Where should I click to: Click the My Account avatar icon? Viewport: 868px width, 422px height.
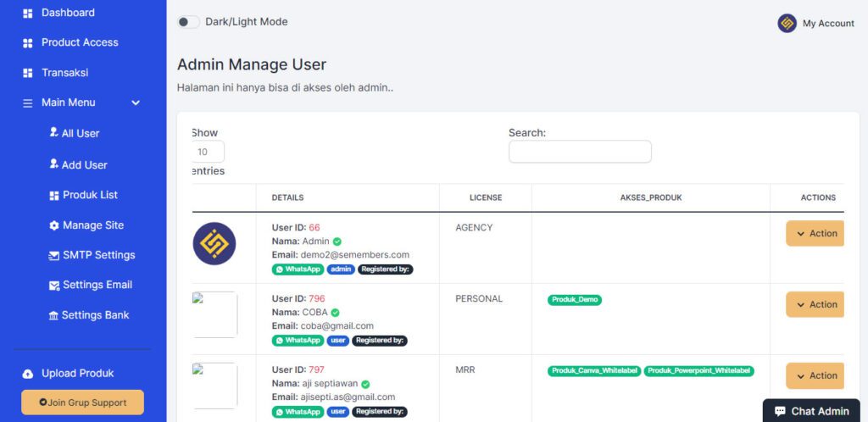787,24
